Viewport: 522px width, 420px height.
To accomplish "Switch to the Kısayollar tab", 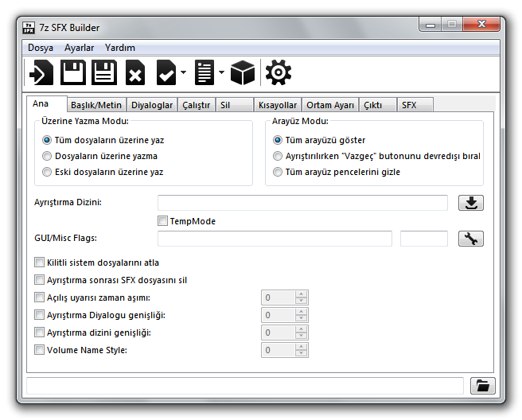I will (278, 105).
